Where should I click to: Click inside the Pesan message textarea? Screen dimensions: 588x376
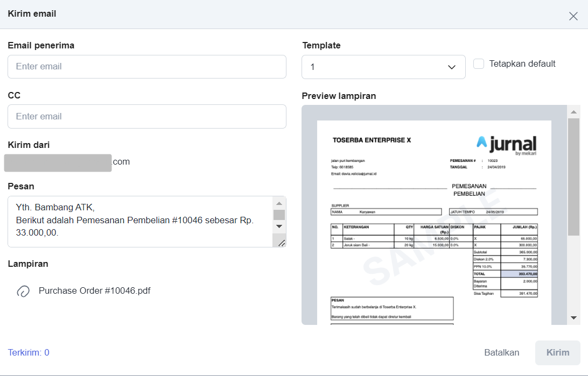(140, 221)
